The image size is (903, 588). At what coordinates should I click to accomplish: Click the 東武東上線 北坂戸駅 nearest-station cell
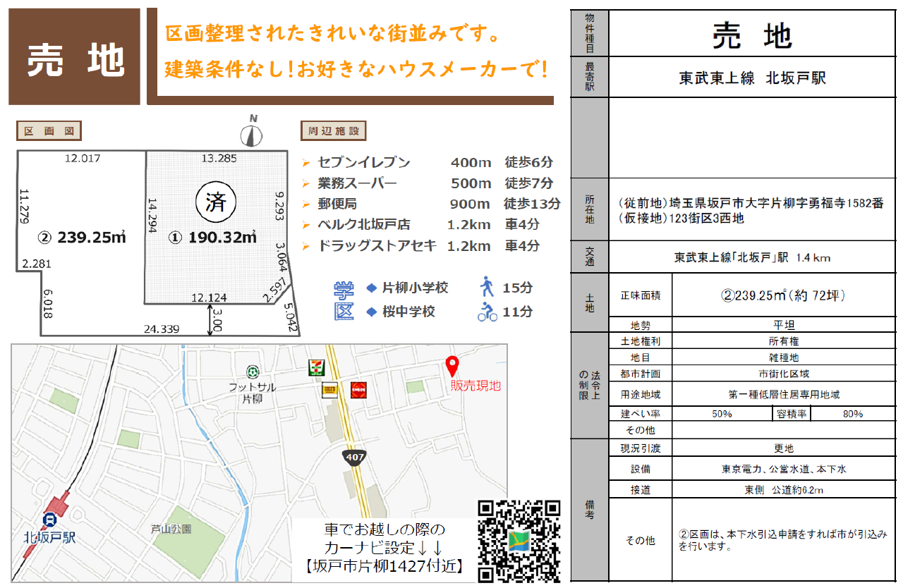[x=753, y=78]
